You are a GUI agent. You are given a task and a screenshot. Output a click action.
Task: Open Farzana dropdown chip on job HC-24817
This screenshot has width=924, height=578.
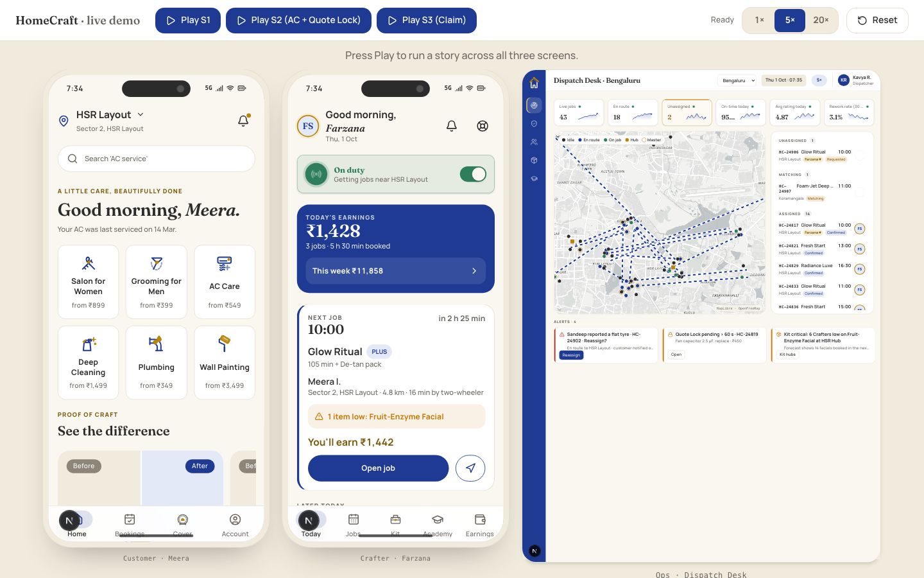click(813, 232)
